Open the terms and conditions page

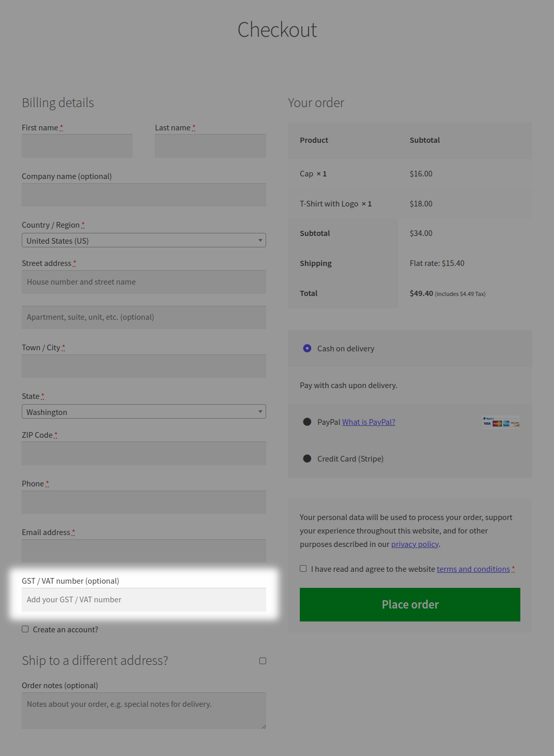(x=473, y=569)
